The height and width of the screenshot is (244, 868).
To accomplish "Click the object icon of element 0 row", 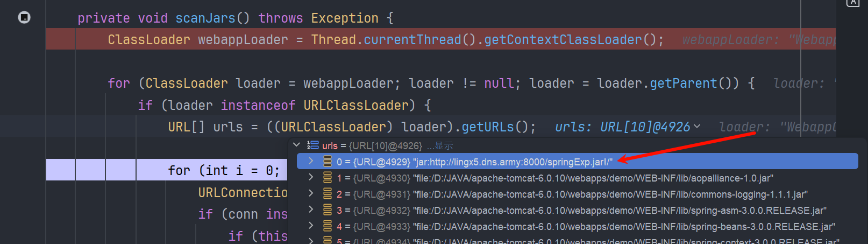I will 327,161.
